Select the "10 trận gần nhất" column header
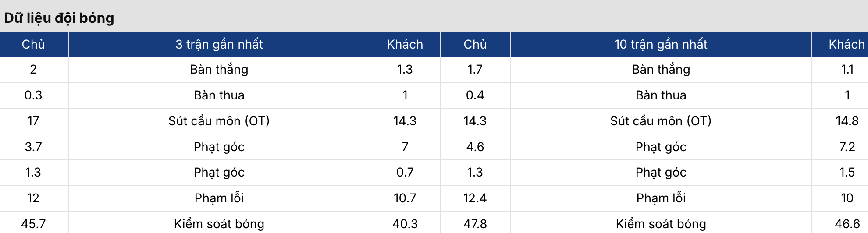 click(661, 44)
